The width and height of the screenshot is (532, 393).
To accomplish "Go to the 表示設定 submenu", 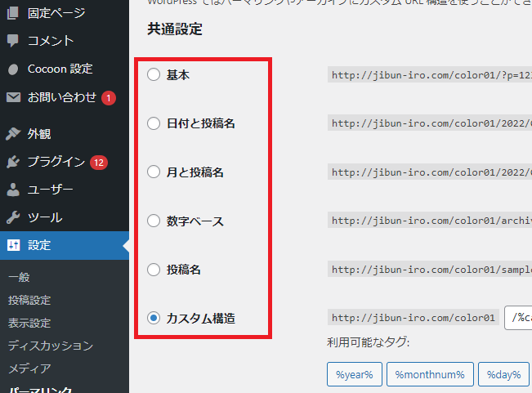I will tap(29, 323).
